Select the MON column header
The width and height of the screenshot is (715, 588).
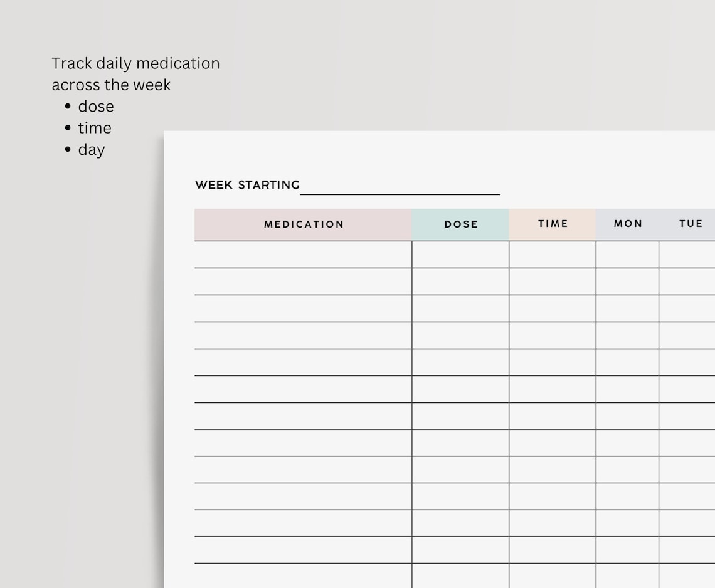tap(628, 223)
